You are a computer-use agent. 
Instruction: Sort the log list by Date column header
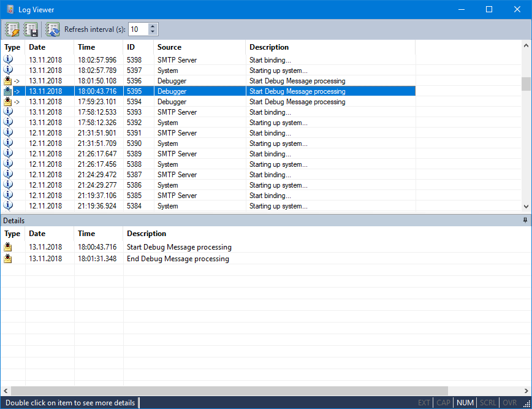[49, 47]
